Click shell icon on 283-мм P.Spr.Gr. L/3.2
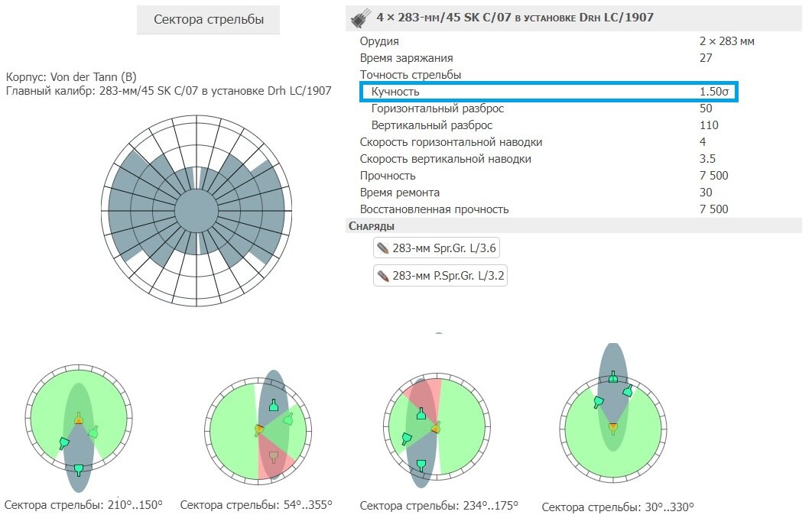The height and width of the screenshot is (531, 812). tap(383, 275)
